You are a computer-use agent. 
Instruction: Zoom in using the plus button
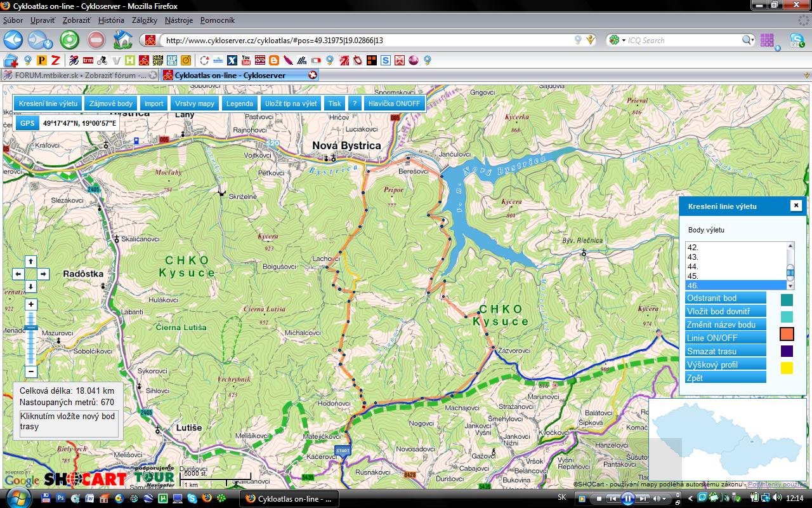31,305
